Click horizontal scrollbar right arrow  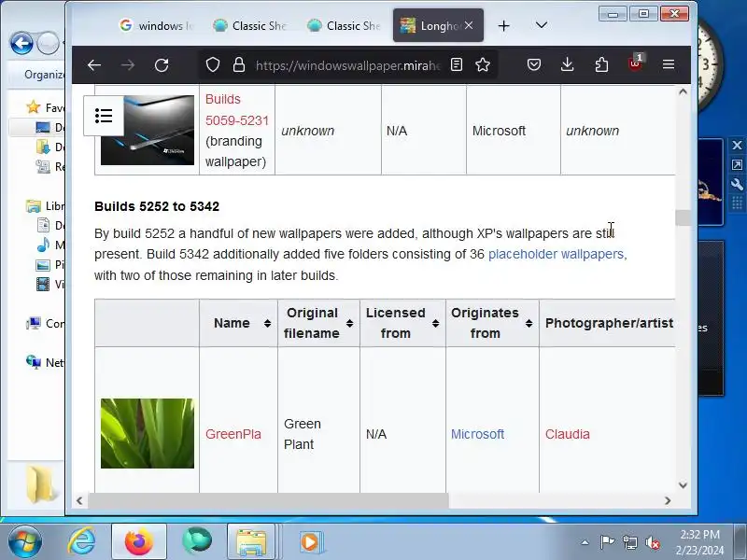[668, 500]
